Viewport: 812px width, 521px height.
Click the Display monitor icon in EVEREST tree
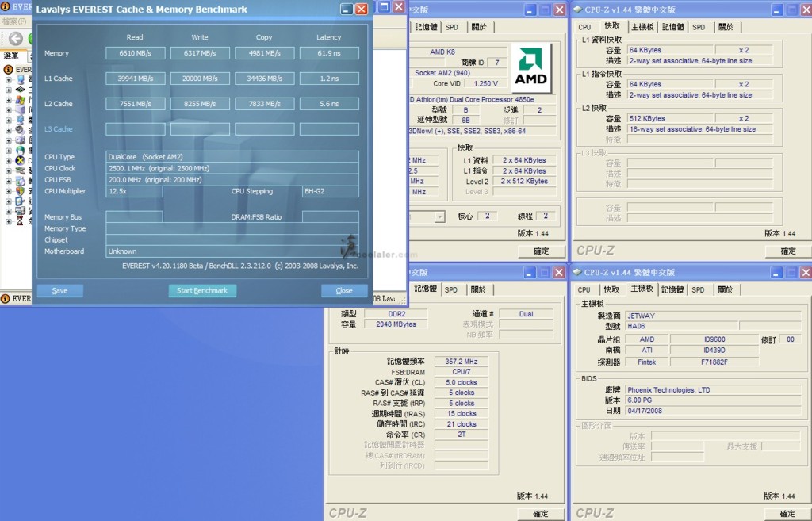(x=21, y=121)
